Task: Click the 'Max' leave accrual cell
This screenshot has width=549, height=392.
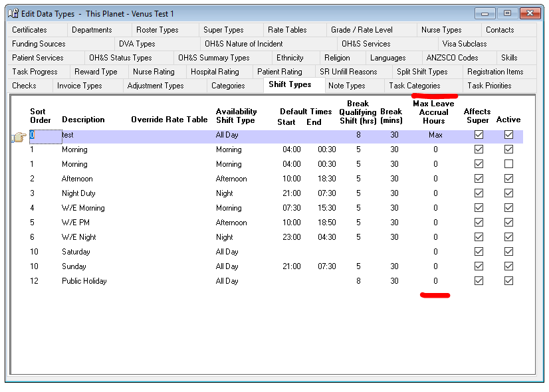Action: click(x=435, y=135)
